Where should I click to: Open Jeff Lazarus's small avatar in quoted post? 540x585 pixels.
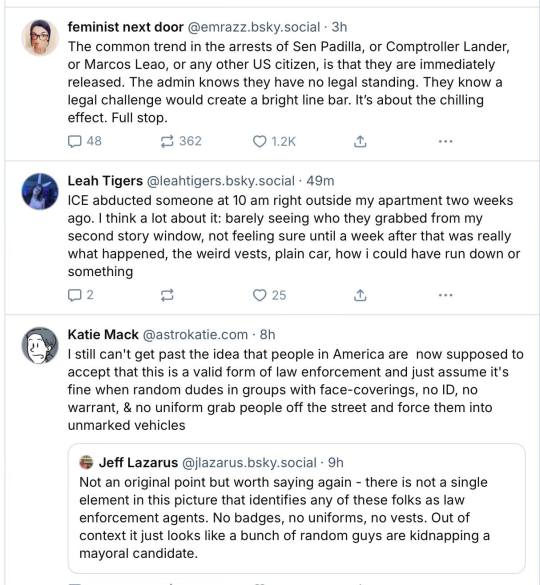(x=86, y=462)
